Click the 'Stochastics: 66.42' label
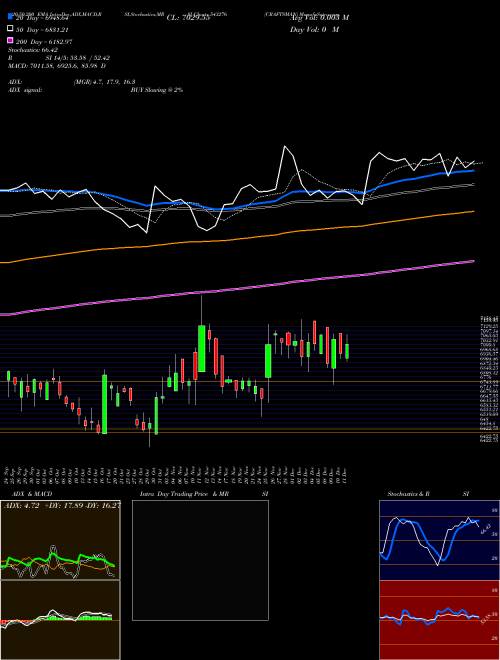The image size is (500, 660). pyautogui.click(x=33, y=50)
